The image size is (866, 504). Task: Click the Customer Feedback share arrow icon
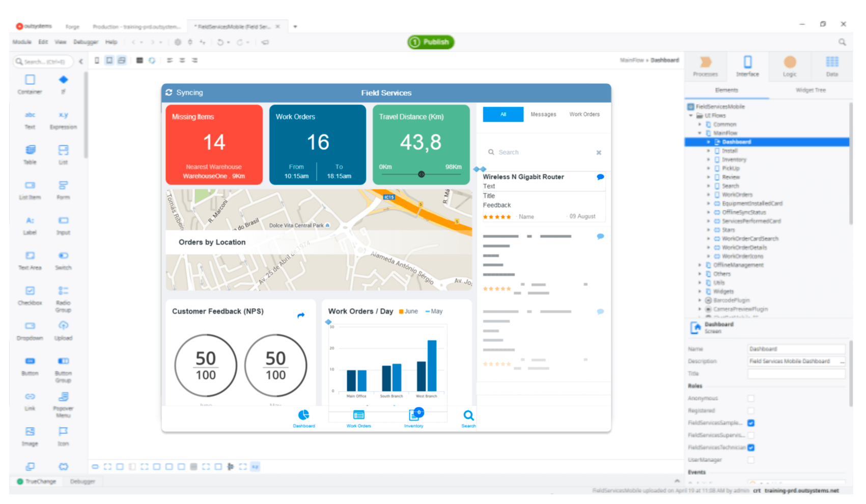pyautogui.click(x=301, y=316)
